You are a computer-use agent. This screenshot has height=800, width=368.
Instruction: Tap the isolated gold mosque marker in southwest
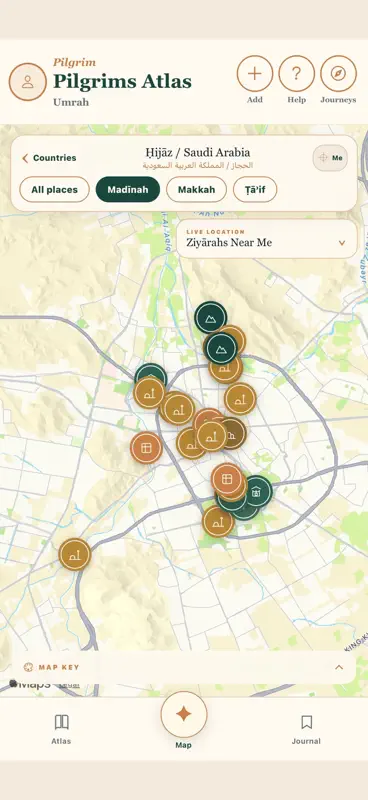coord(75,554)
